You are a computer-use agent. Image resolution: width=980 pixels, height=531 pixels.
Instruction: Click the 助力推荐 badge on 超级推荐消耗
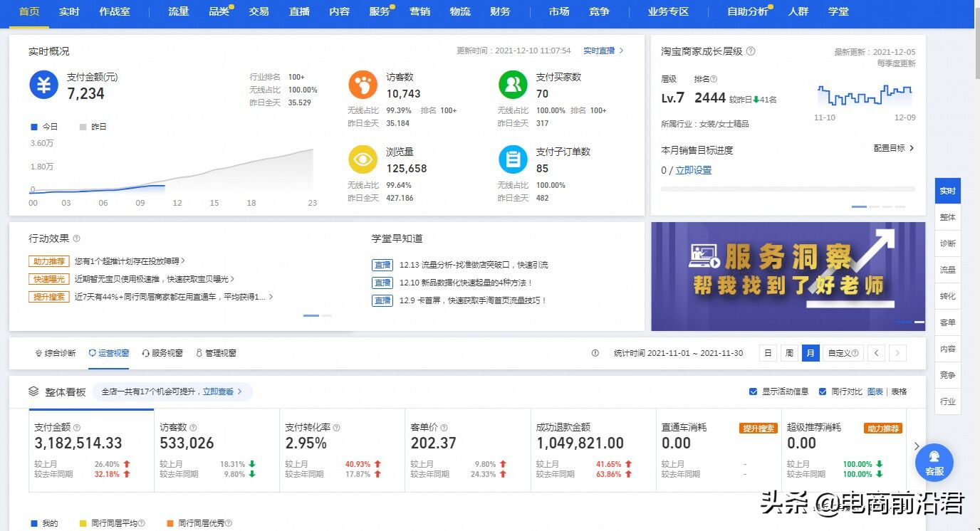click(883, 429)
